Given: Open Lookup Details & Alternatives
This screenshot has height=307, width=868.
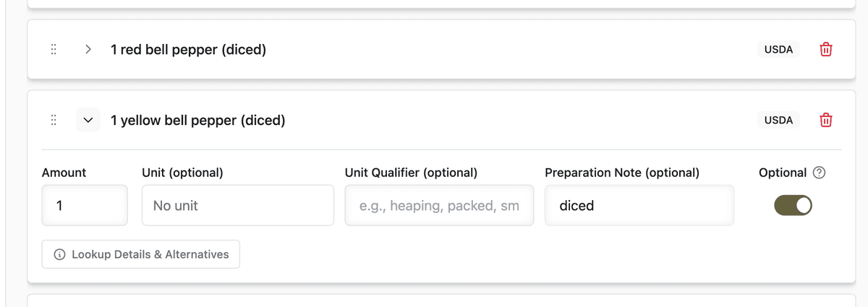Looking at the screenshot, I should 141,254.
